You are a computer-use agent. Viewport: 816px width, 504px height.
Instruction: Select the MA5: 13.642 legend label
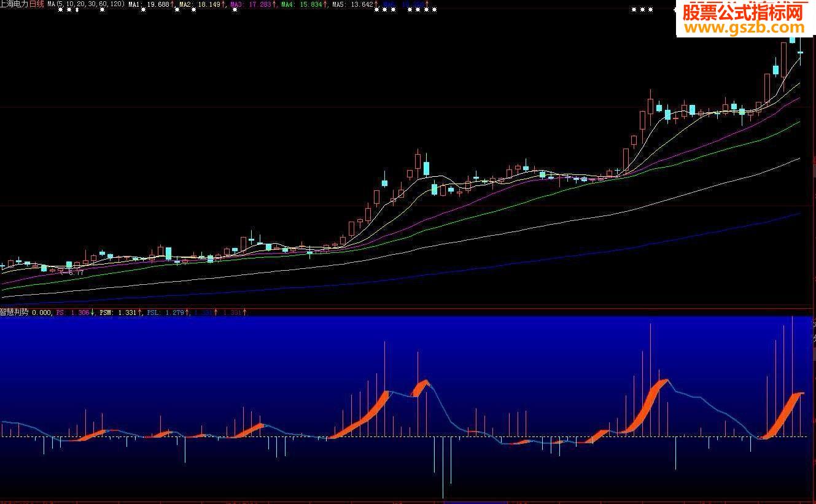click(x=351, y=4)
